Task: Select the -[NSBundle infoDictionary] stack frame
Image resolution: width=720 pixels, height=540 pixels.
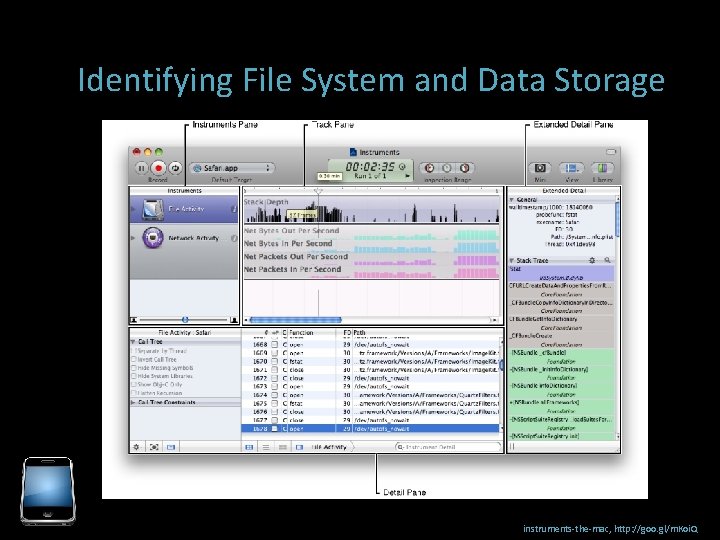Action: [561, 390]
